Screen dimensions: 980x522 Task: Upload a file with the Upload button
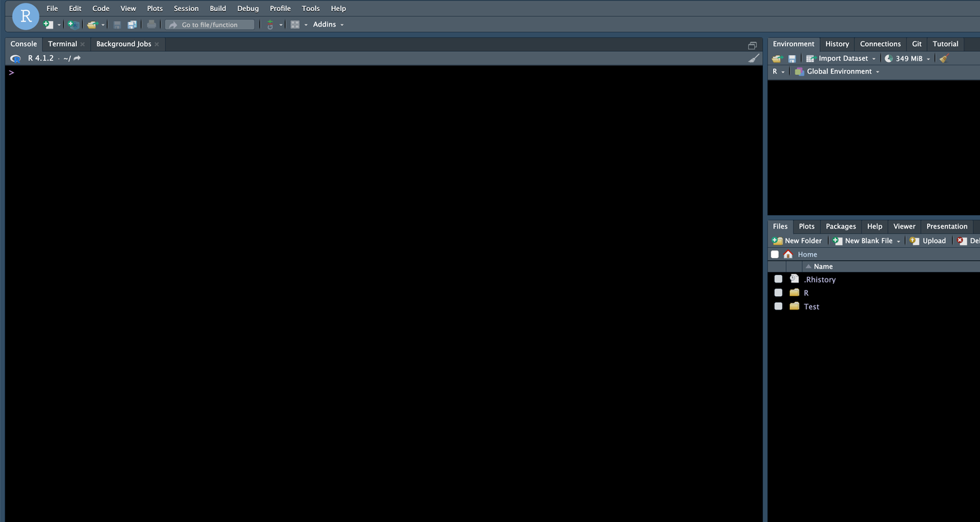point(928,240)
